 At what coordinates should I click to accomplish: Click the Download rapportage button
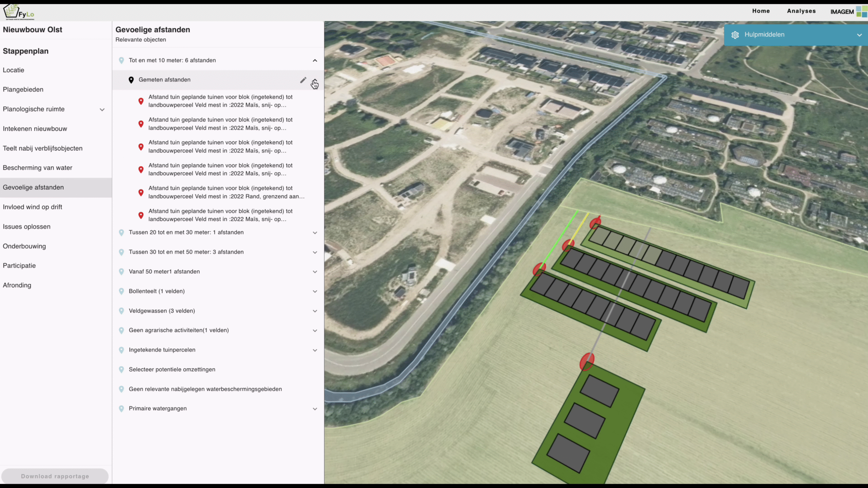[x=55, y=476]
